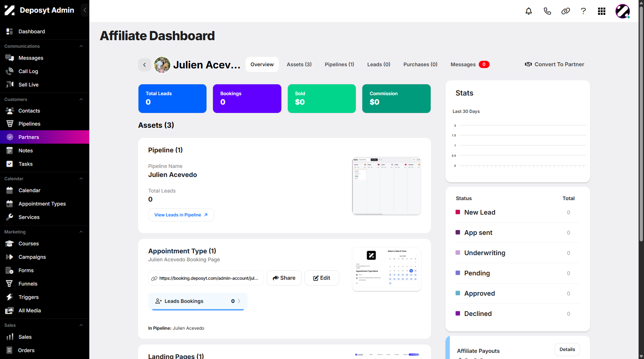644x359 pixels.
Task: Switch to the Pipelines (1) tab
Action: (x=339, y=64)
